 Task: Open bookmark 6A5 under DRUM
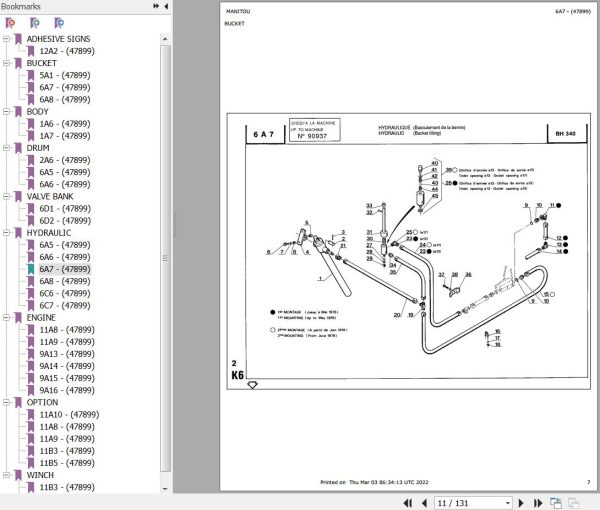coord(65,172)
